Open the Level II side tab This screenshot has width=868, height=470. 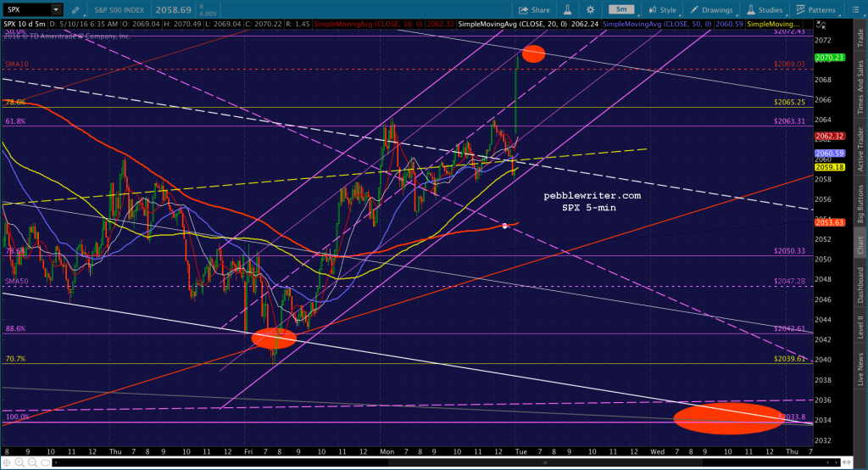(861, 327)
